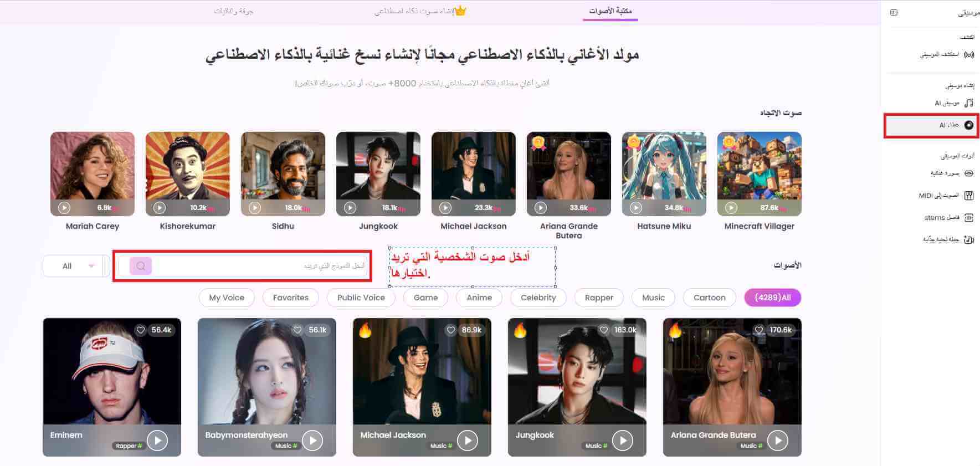
Task: Like the Jungkook card heart (163.0k)
Action: pyautogui.click(x=604, y=330)
